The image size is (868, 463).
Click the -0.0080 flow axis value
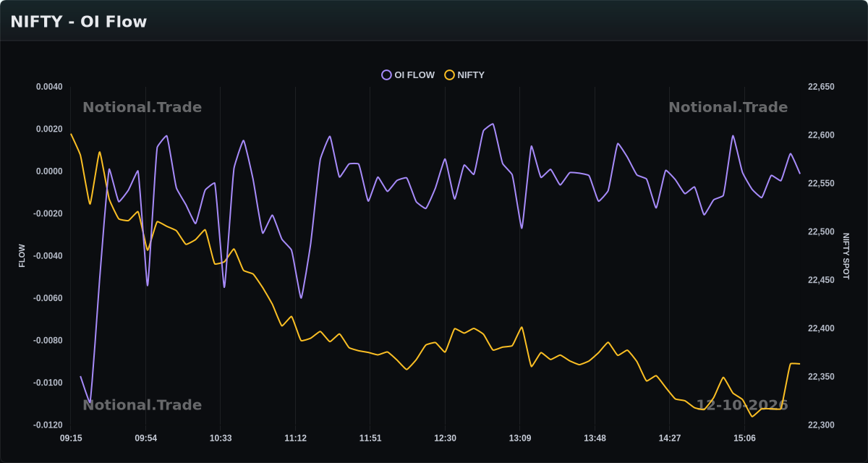[x=48, y=341]
